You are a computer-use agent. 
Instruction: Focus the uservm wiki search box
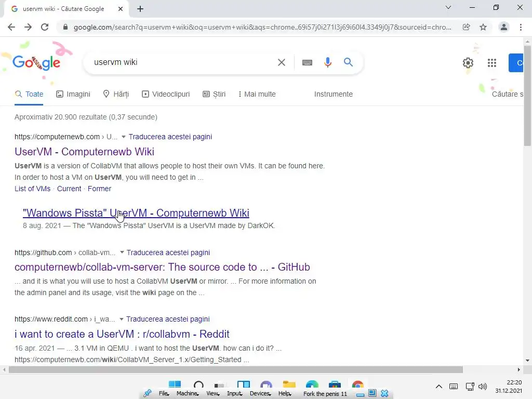[183, 62]
